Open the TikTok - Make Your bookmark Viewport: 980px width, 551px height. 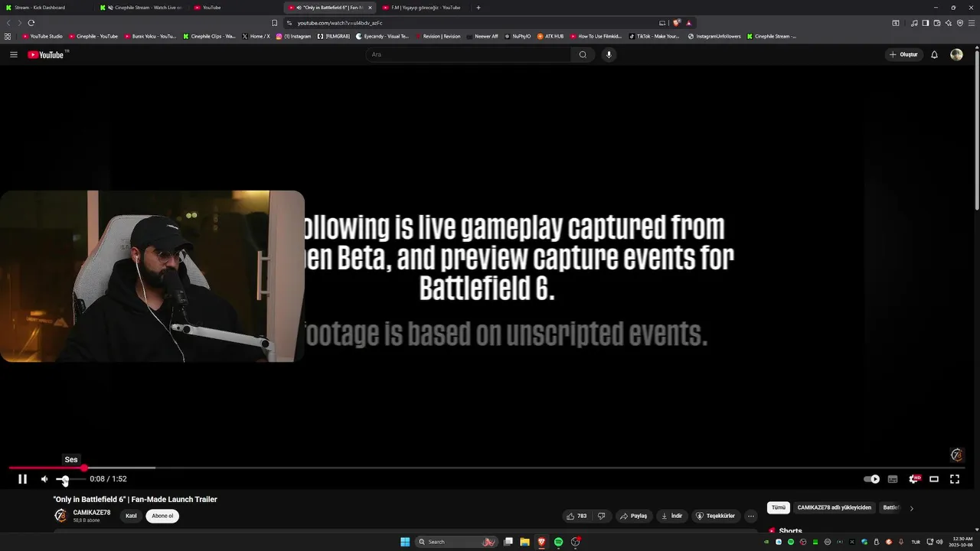point(655,36)
